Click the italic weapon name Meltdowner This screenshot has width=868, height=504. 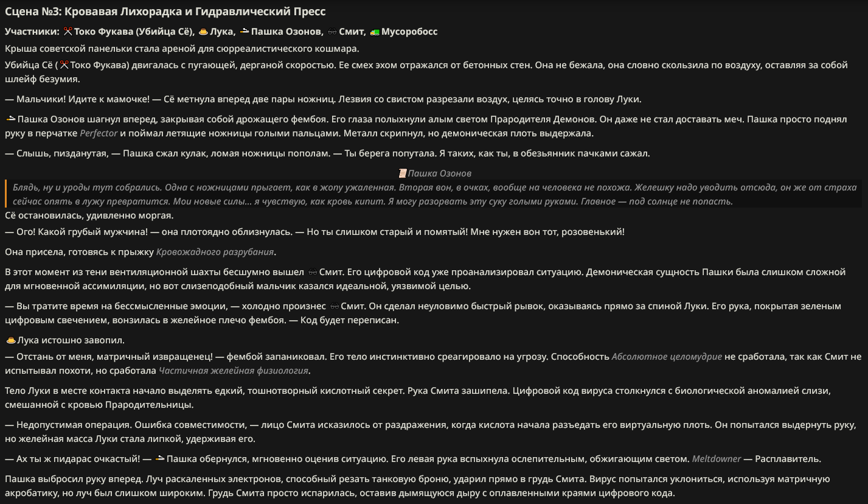pos(717,459)
